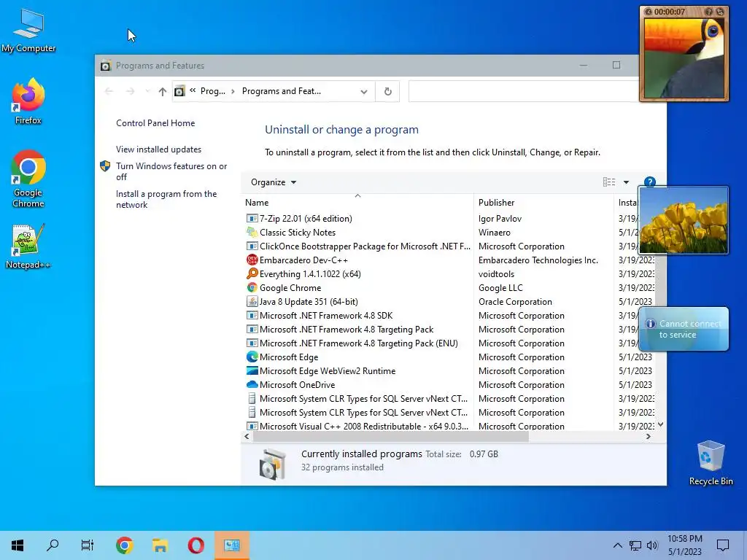This screenshot has height=560, width=747.
Task: Open the volume tray icon
Action: pyautogui.click(x=652, y=545)
